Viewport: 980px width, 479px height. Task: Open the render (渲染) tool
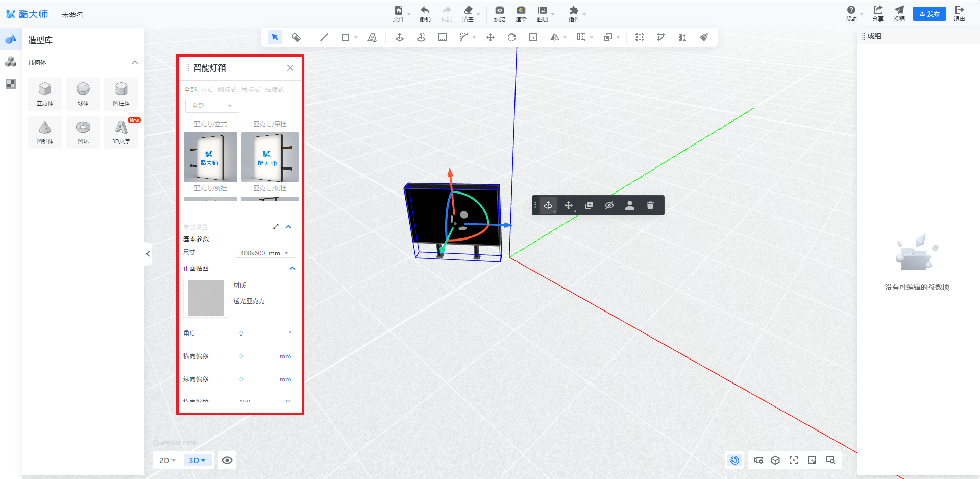(x=521, y=14)
